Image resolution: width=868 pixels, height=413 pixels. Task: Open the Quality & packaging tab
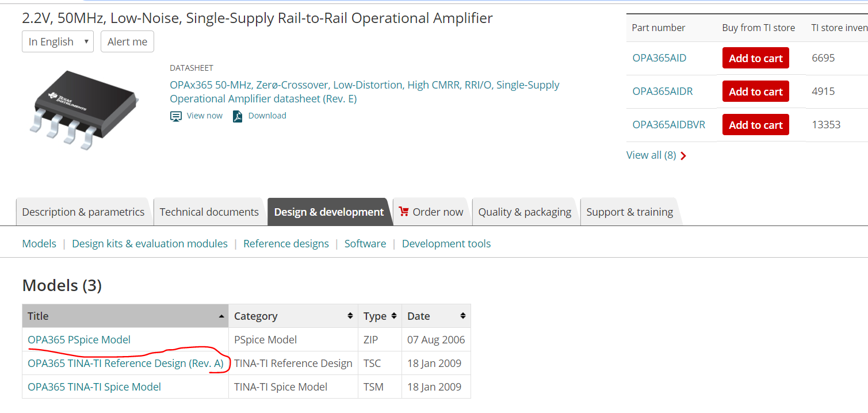pyautogui.click(x=525, y=212)
